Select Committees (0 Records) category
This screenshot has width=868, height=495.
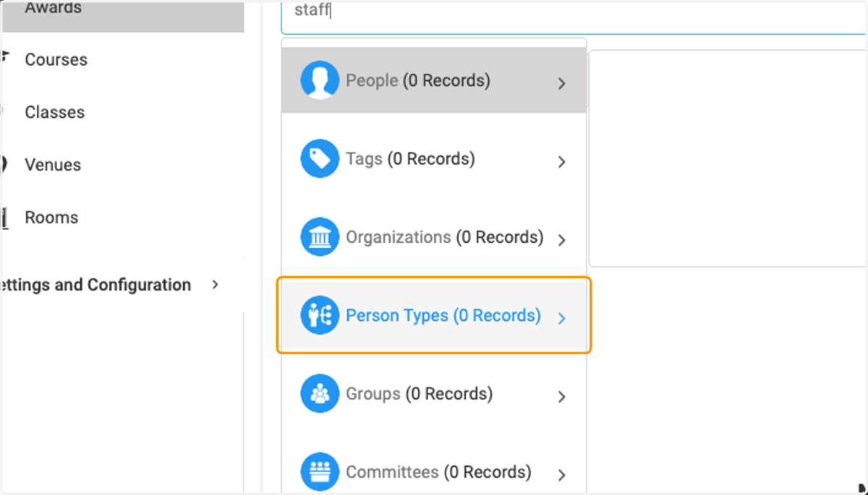tap(434, 472)
